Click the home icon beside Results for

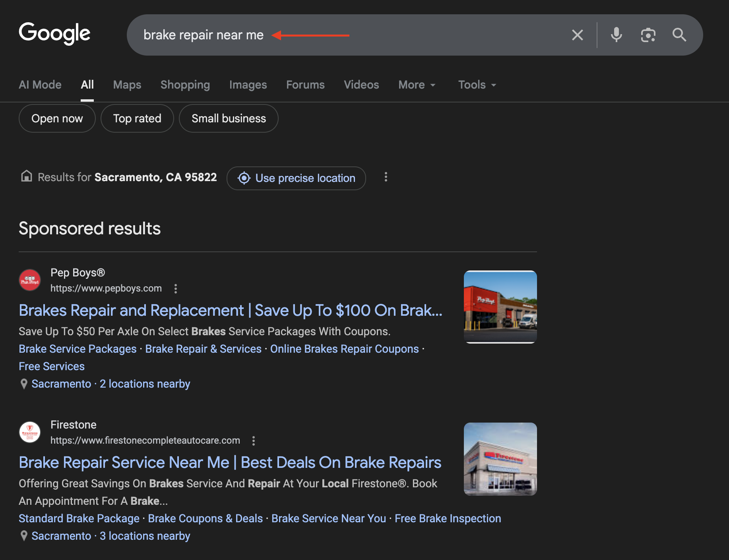[x=26, y=177]
